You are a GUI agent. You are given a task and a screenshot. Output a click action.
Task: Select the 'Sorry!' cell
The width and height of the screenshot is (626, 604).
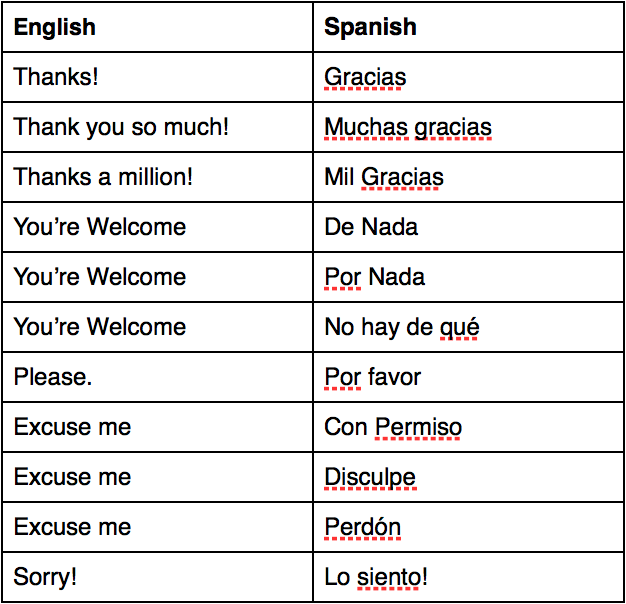coord(46,577)
